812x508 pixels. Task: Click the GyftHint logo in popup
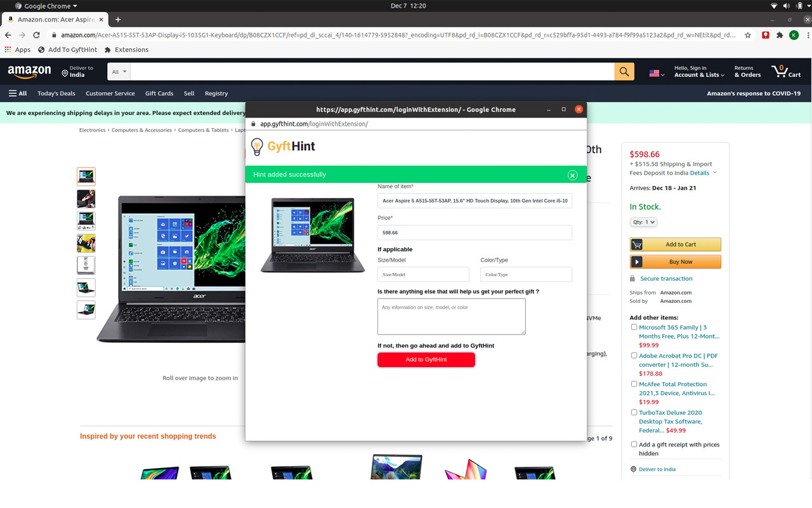click(283, 147)
